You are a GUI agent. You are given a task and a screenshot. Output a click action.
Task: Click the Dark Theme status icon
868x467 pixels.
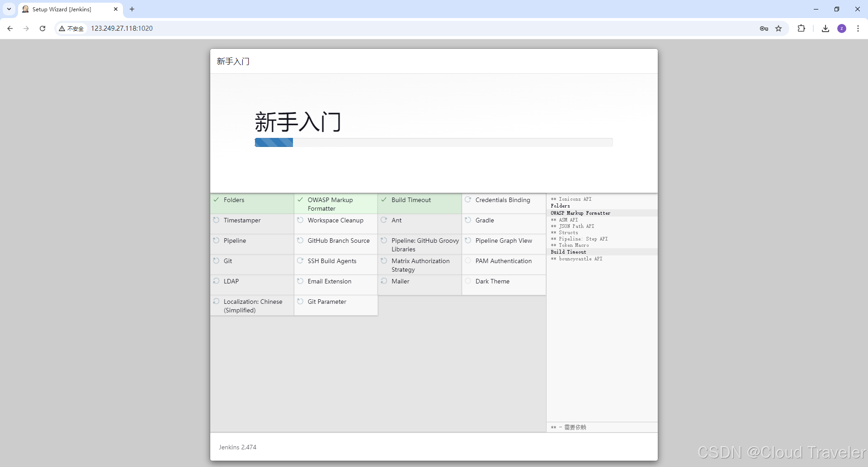pyautogui.click(x=468, y=281)
